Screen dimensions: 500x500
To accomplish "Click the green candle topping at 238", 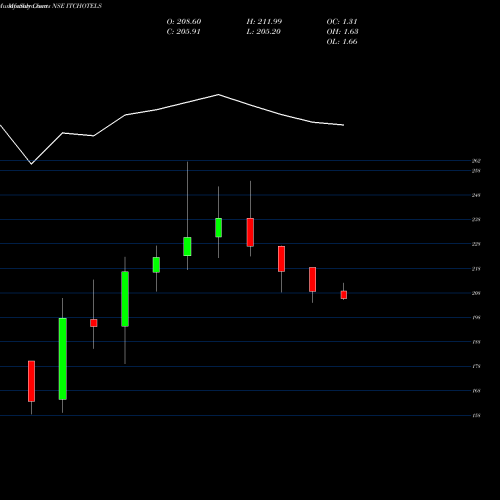I will click(219, 228).
